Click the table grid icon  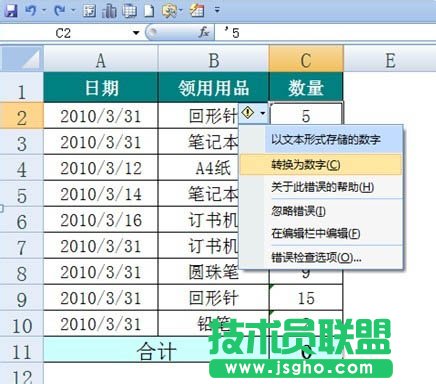[129, 11]
